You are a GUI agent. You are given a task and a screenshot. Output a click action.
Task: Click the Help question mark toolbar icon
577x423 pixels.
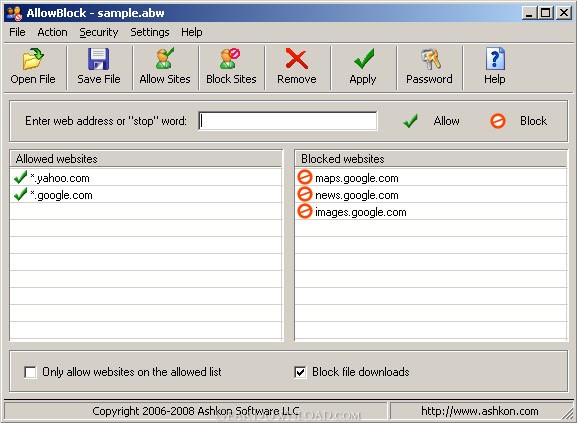click(495, 59)
